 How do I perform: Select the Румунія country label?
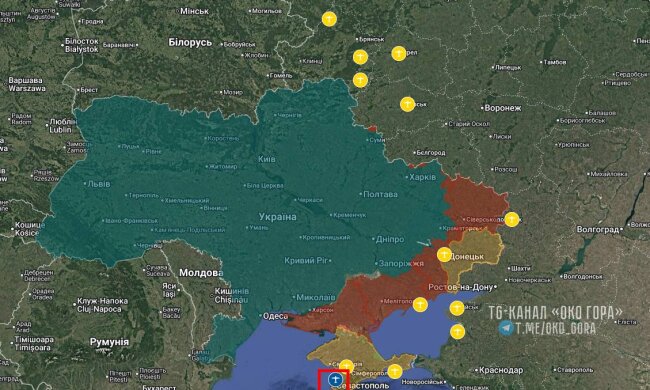[x=109, y=342]
